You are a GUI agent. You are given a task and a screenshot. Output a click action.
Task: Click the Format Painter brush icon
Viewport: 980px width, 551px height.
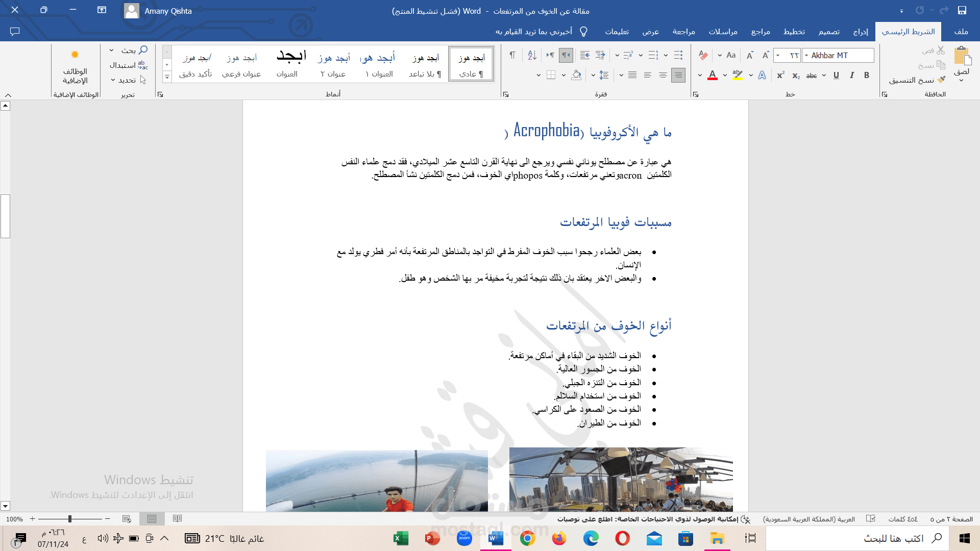(941, 80)
